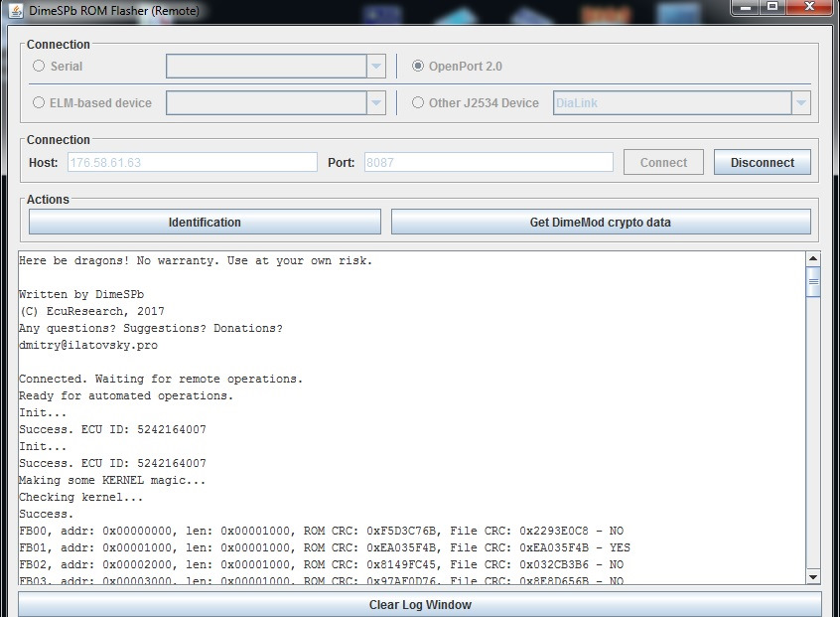The height and width of the screenshot is (617, 840).
Task: Click the Host field showing 176.58.61.63
Action: [x=193, y=162]
